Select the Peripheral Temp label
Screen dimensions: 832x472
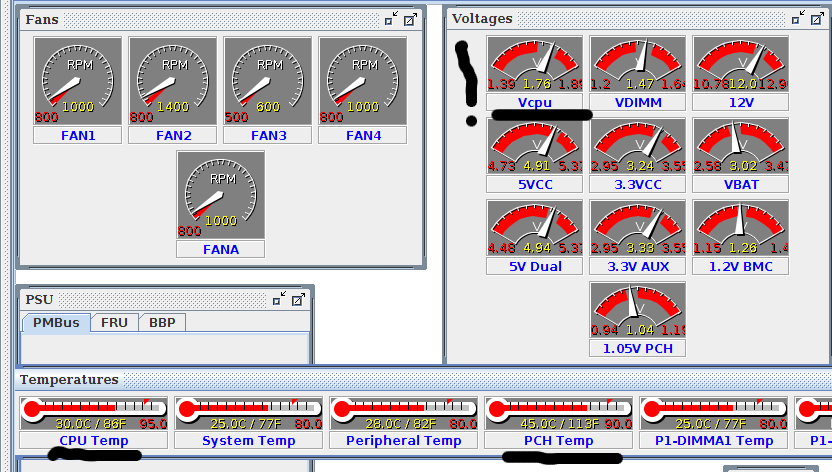tap(404, 440)
